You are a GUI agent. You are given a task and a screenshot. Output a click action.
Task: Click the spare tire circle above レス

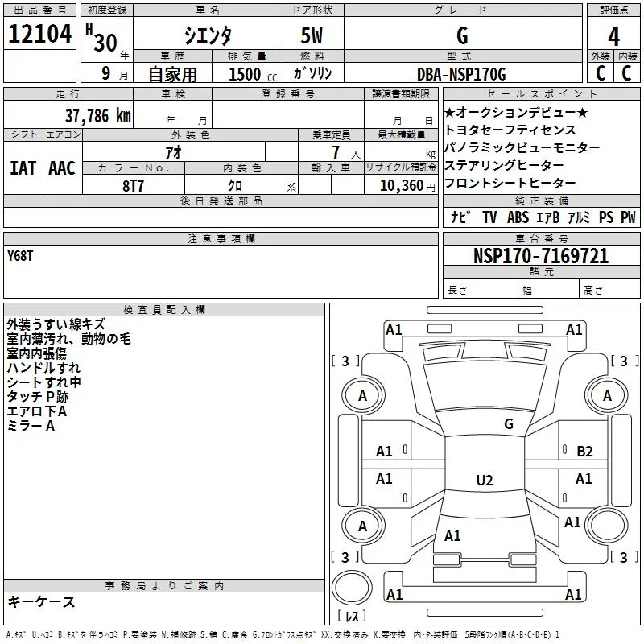[x=352, y=588]
